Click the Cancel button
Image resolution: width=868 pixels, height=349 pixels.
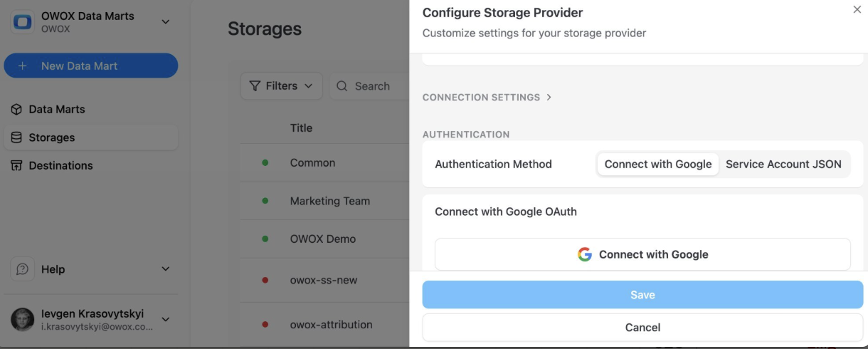click(x=642, y=328)
